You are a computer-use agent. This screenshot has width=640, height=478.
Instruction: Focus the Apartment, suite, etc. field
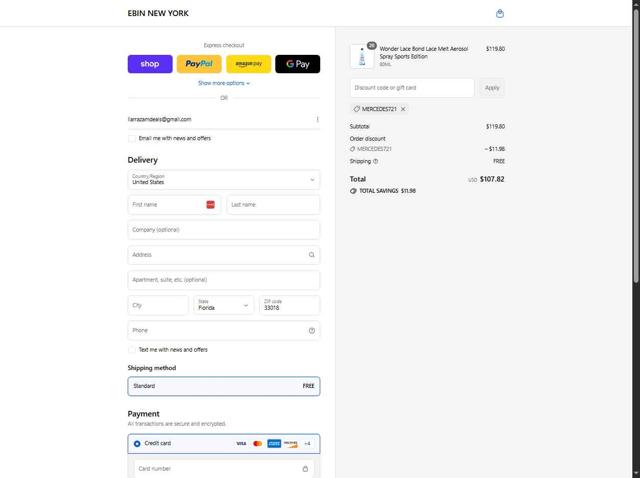pos(224,280)
